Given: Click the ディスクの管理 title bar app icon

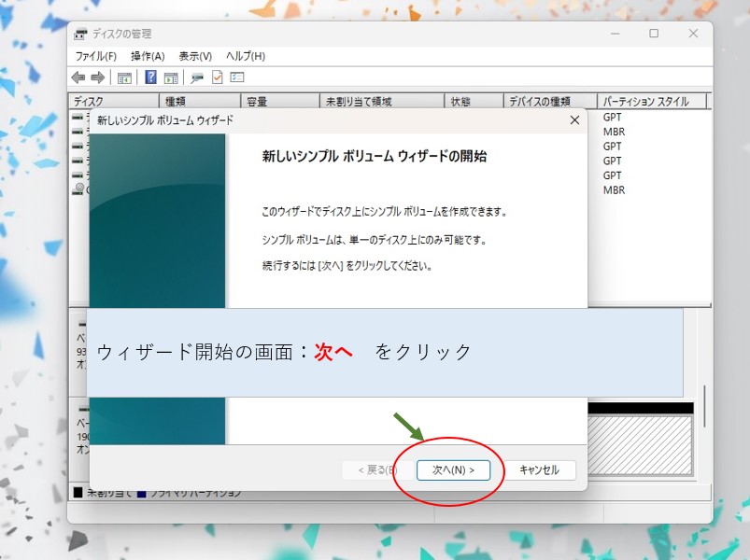Looking at the screenshot, I should coord(81,35).
